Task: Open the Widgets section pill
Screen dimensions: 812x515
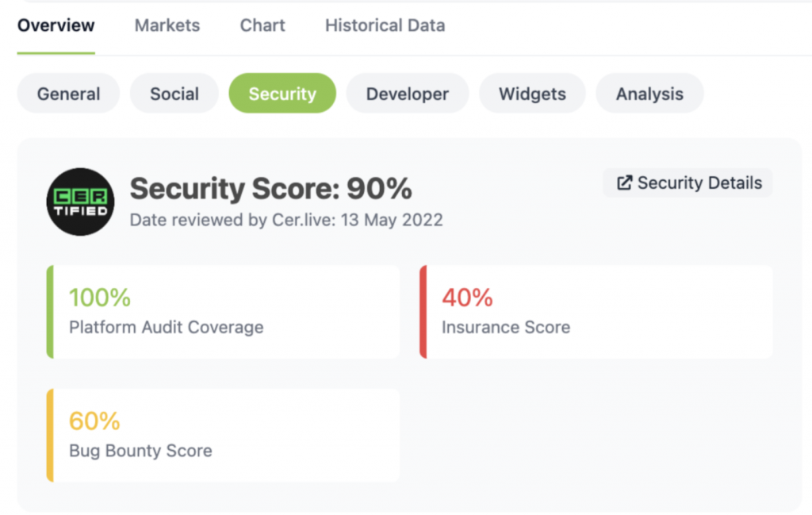Action: click(532, 94)
